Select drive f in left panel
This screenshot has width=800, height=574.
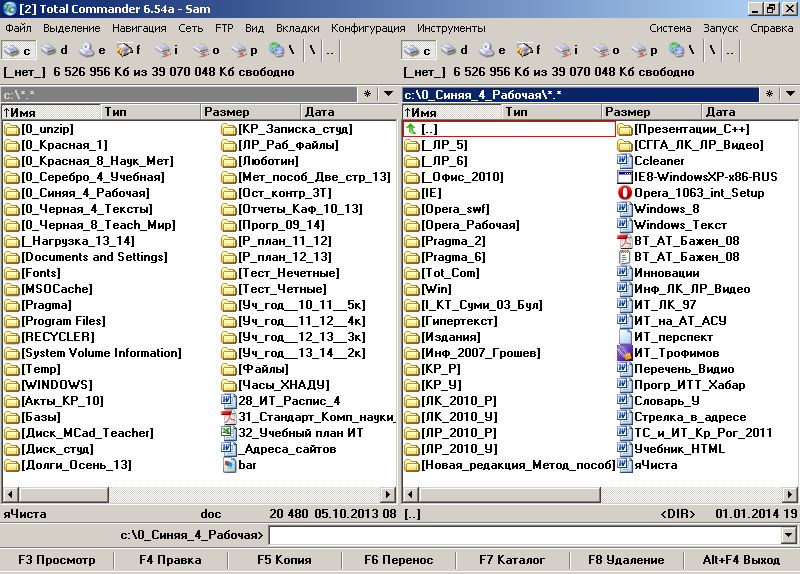coord(129,51)
